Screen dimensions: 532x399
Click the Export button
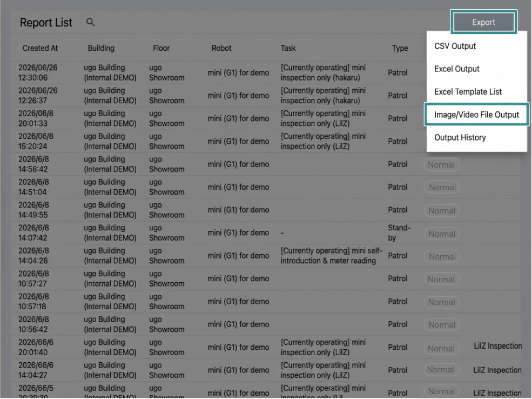[x=483, y=22]
